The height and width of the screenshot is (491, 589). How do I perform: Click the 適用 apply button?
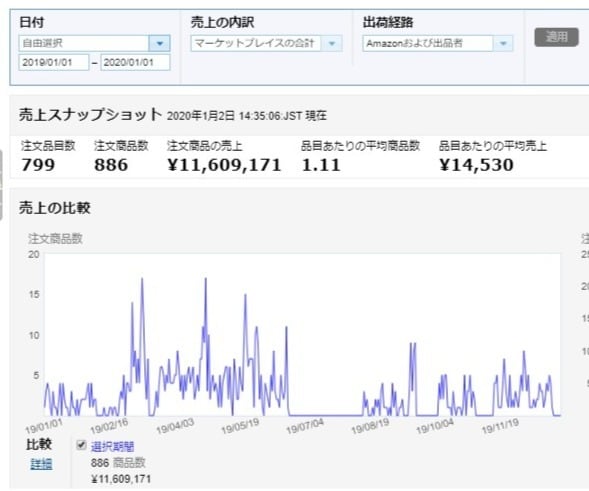pos(556,37)
